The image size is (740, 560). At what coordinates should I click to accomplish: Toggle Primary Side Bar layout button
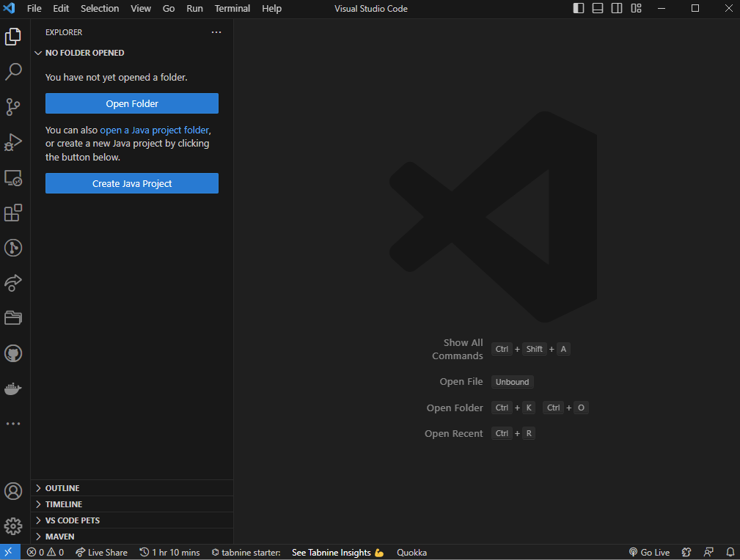coord(579,8)
